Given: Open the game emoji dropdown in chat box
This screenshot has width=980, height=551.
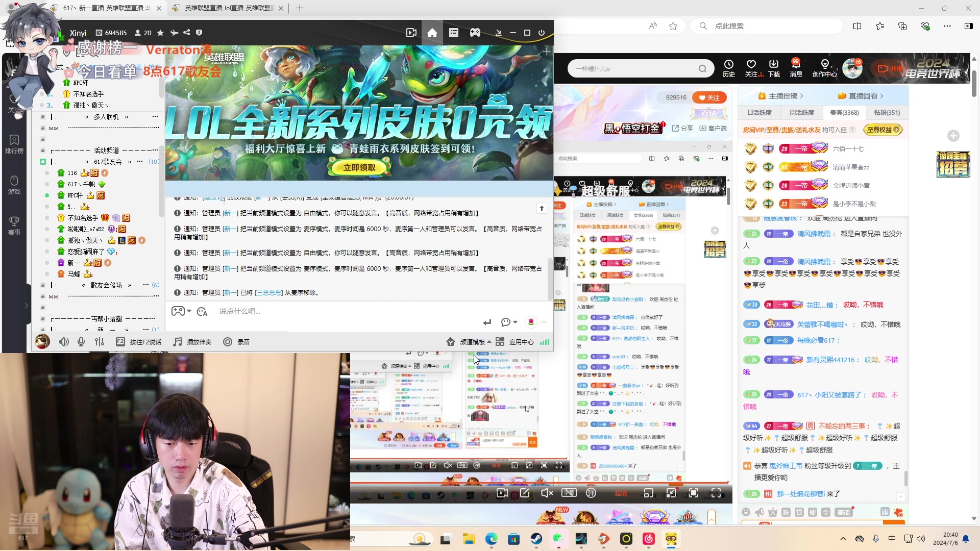Looking at the screenshot, I should click(181, 311).
